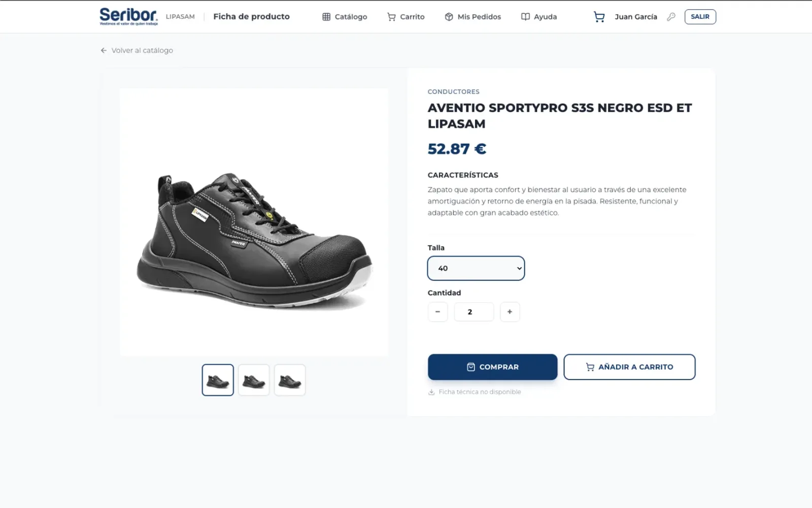Select the second shoe thumbnail
The image size is (812, 508).
click(254, 380)
